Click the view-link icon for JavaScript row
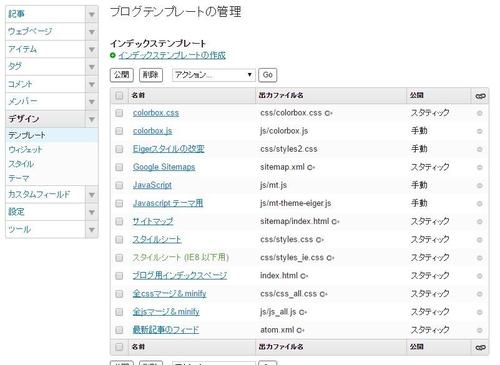Viewport: 500px width, 365px height. point(479,185)
